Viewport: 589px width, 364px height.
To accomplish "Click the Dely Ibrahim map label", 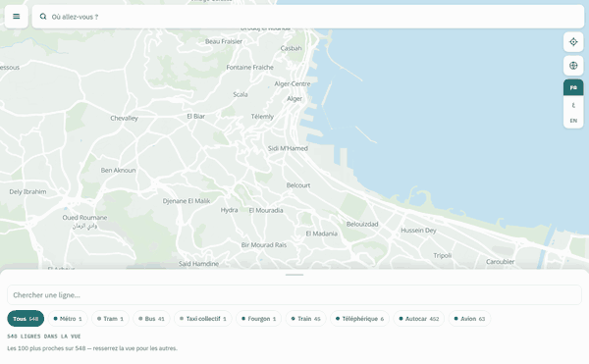I will point(27,191).
